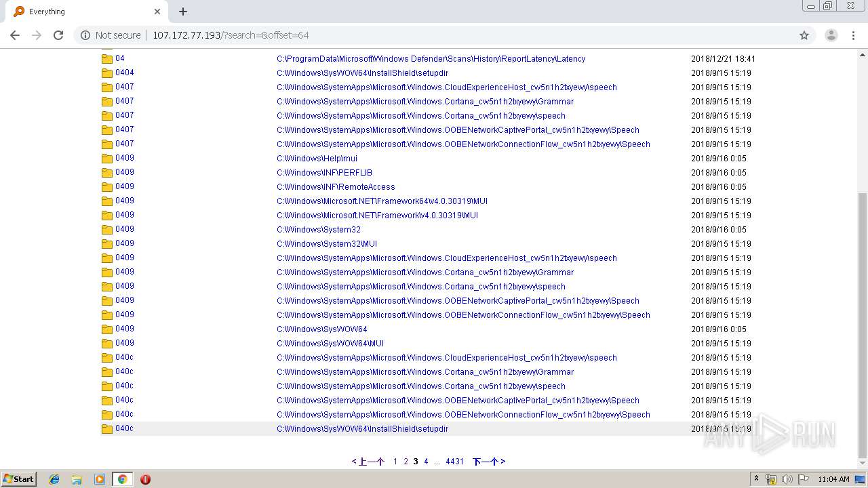Viewport: 868px width, 488px height.
Task: Open path C:\Windows\SysWOW64\MUI
Action: pyautogui.click(x=330, y=344)
